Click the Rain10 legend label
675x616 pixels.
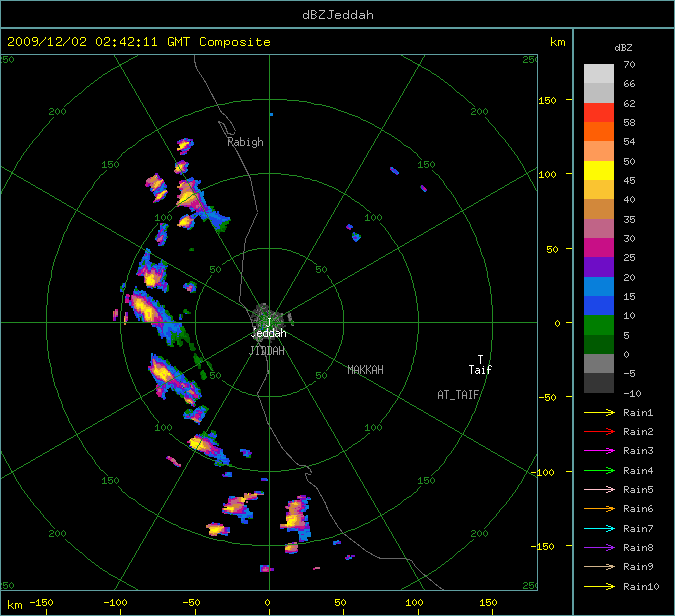tap(641, 586)
